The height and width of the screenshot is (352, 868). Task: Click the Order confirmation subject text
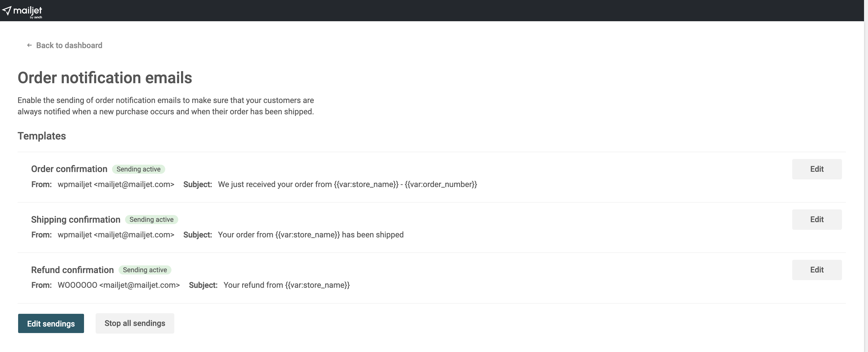(347, 184)
